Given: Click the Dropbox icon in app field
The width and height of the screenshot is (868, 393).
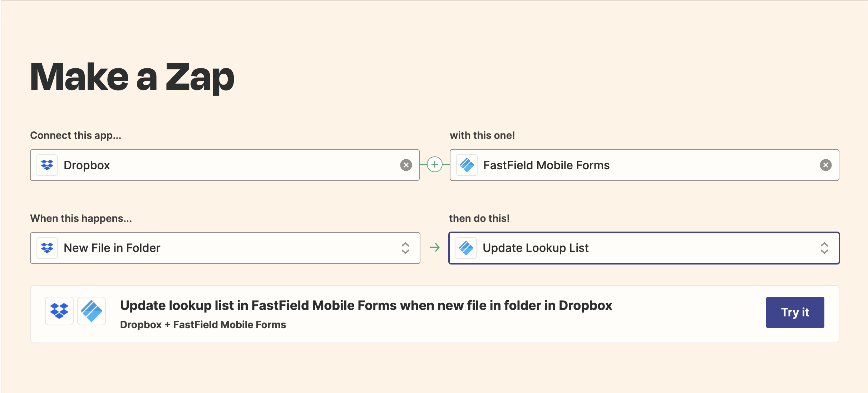Looking at the screenshot, I should pos(47,165).
